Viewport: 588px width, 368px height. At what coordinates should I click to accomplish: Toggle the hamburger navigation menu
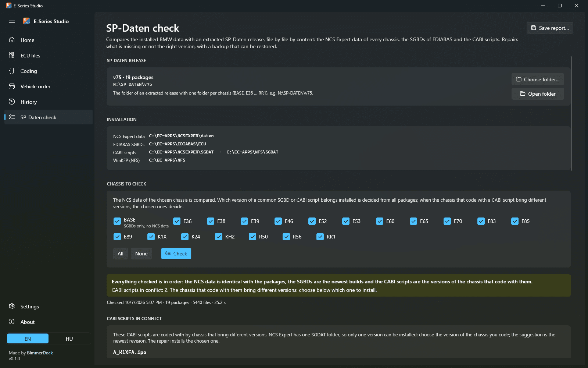pos(12,21)
